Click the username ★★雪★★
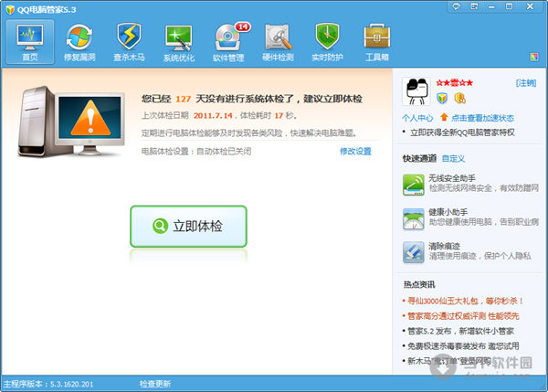Viewport: 548px width, 392px height. pyautogui.click(x=454, y=83)
